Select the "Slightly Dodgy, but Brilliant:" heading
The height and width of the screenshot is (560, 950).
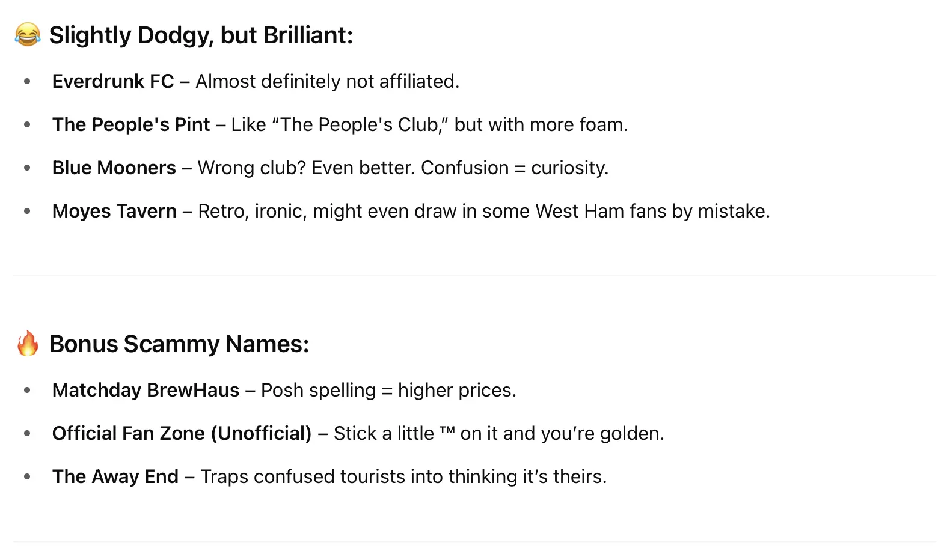201,35
